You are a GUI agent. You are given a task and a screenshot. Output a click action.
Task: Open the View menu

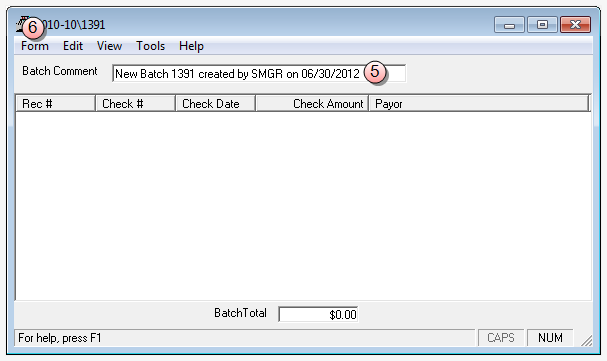point(109,46)
